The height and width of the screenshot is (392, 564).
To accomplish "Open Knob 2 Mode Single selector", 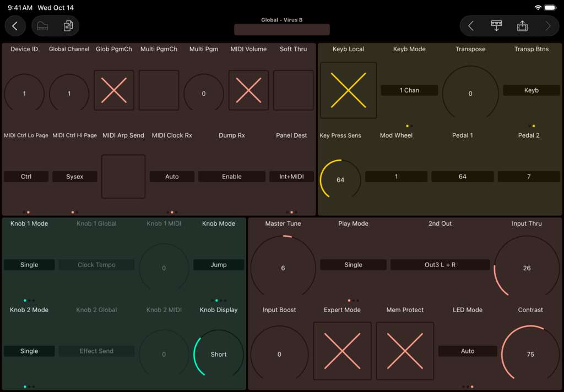I will click(x=29, y=351).
